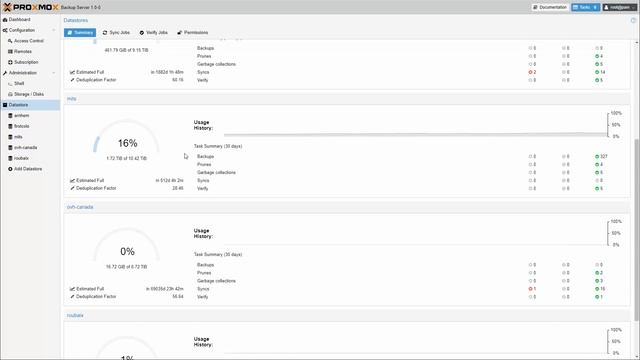Open the firstcolo datastore in the sidebar
This screenshot has width=640, height=360.
[x=22, y=126]
